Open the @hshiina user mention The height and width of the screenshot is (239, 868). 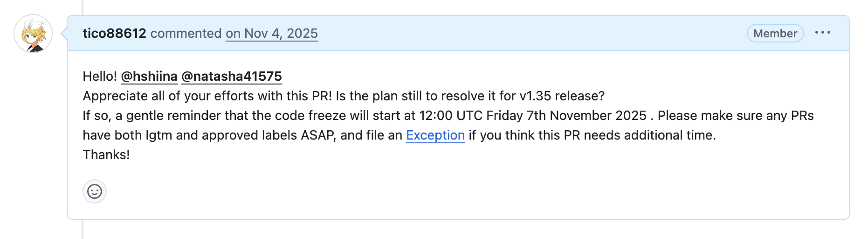(149, 77)
